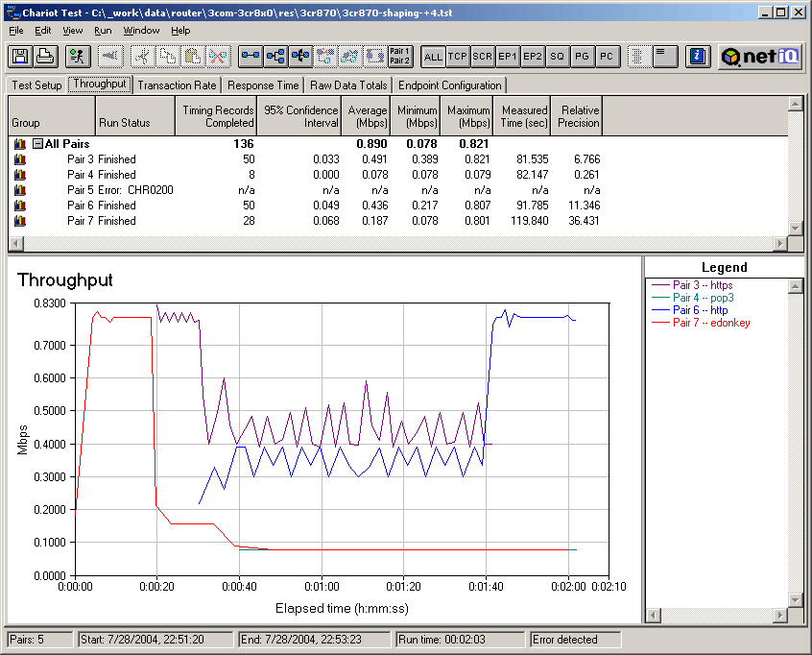Screen dimensions: 812x655
Task: Toggle the ALL group filter button
Action: tap(433, 57)
